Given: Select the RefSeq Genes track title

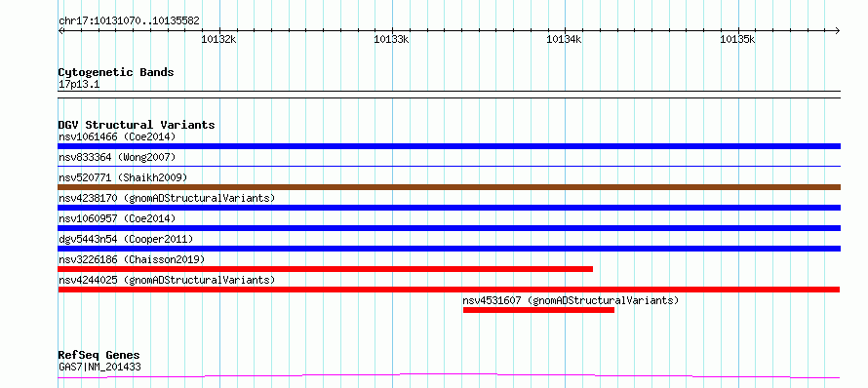Looking at the screenshot, I should (99, 356).
